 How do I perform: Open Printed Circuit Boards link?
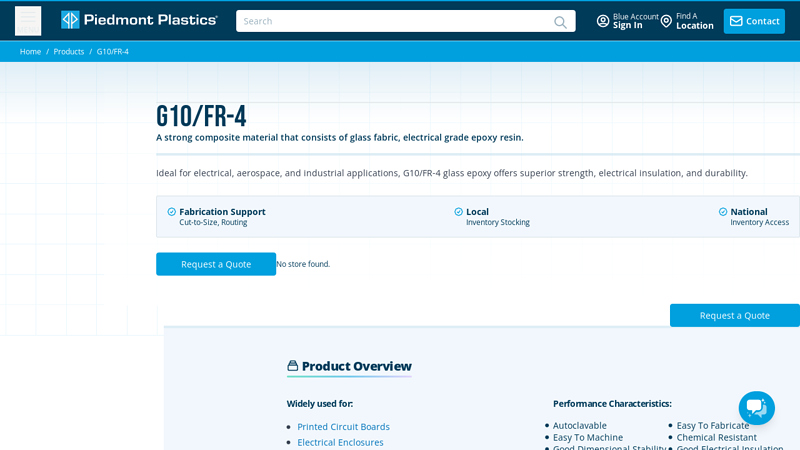click(x=343, y=427)
